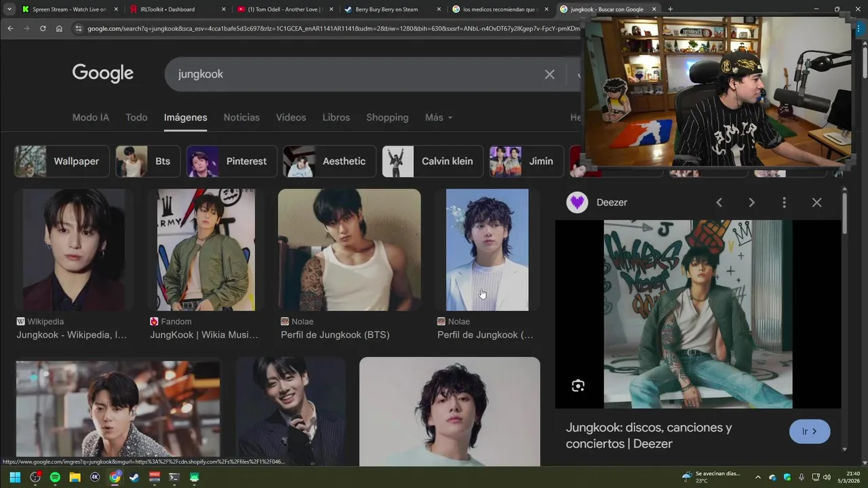Show the next image in preview panel

pyautogui.click(x=751, y=203)
